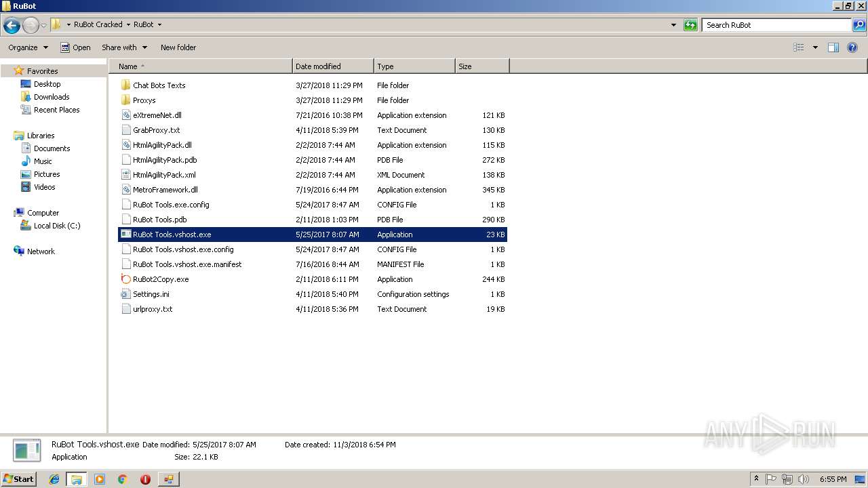Sort by Date modified column header

click(333, 66)
